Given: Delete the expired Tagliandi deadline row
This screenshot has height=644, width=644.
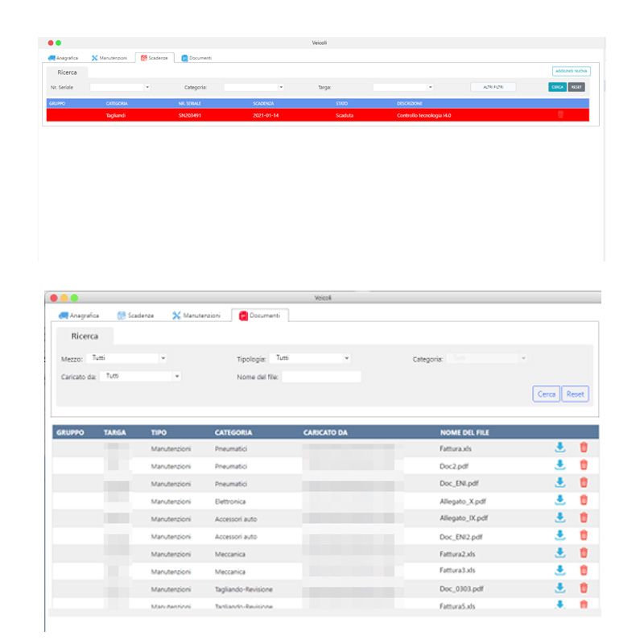Looking at the screenshot, I should pos(560,115).
